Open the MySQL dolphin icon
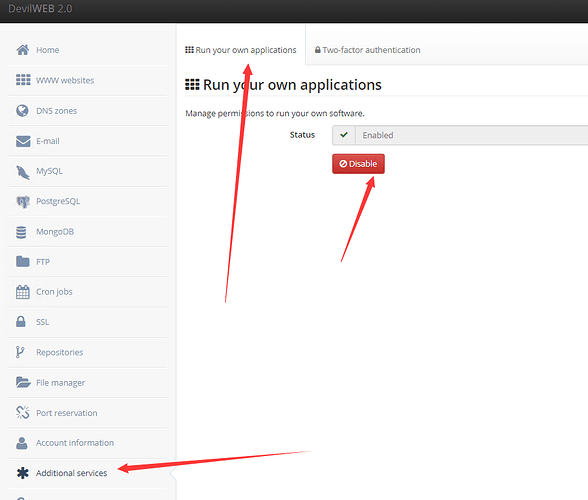Viewport: 588px width, 500px height. (22, 172)
